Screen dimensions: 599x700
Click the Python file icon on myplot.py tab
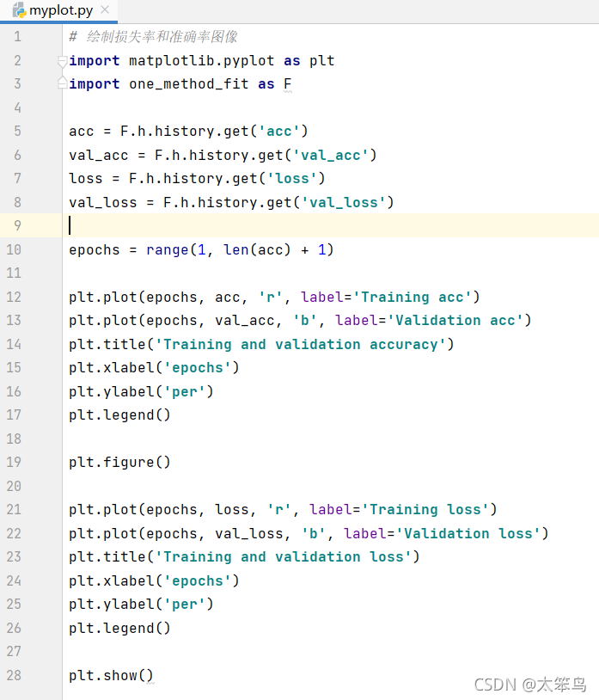[x=19, y=9]
